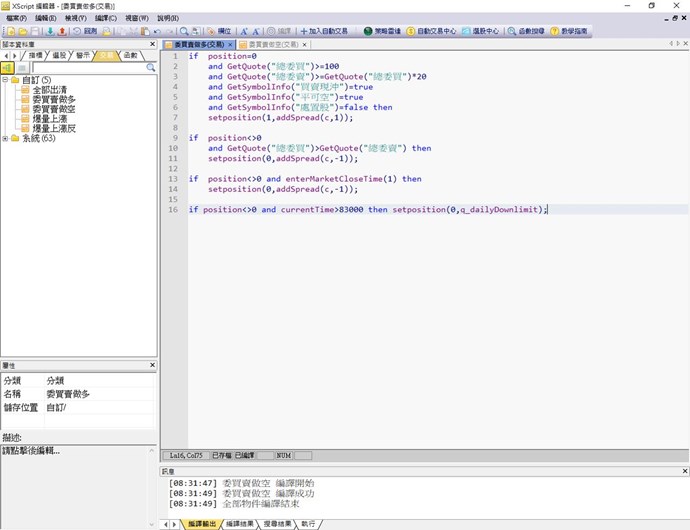
Task: Switch to the 編譯結果 output tab
Action: coord(238,523)
